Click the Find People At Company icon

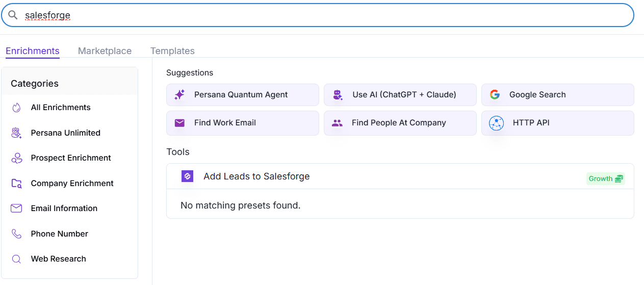click(337, 123)
